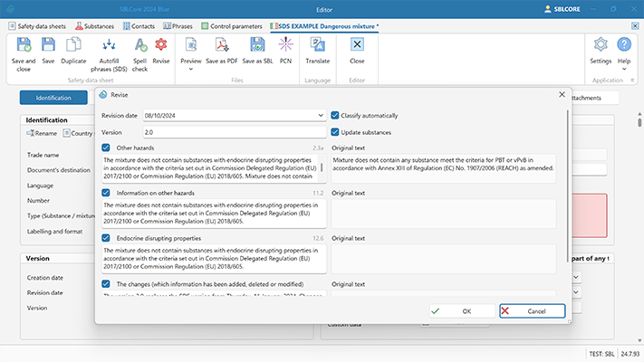Click the Revise dialog vertical scrollbar
Image resolution: width=644 pixels, height=362 pixels.
[x=568, y=185]
